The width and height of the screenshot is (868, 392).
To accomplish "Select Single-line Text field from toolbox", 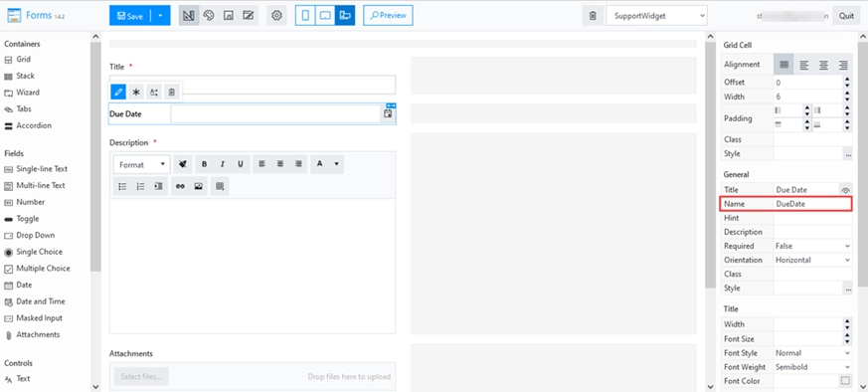I will tap(36, 169).
